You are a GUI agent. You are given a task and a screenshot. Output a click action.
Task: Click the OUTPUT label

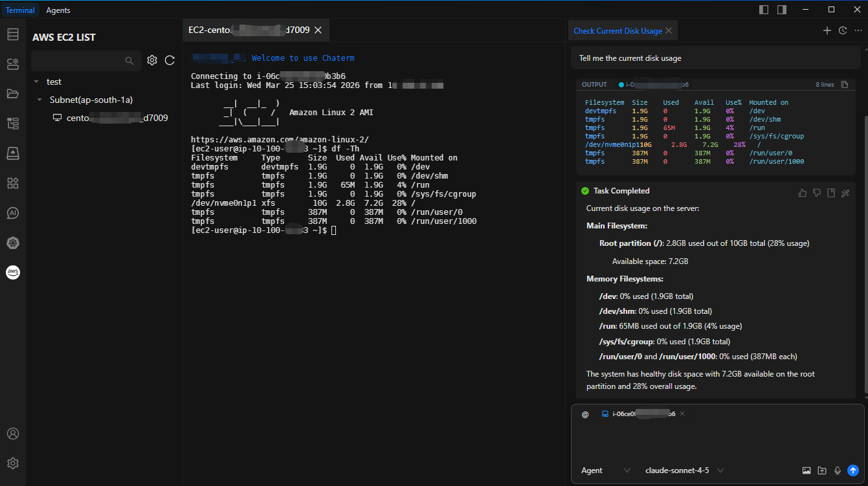pos(594,85)
